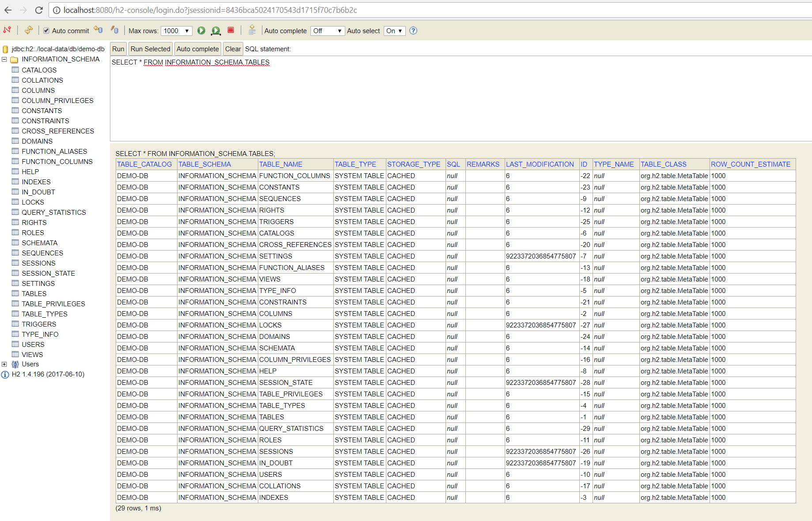The image size is (812, 521).
Task: Select COLLATIONS in the schema tree
Action: point(42,80)
